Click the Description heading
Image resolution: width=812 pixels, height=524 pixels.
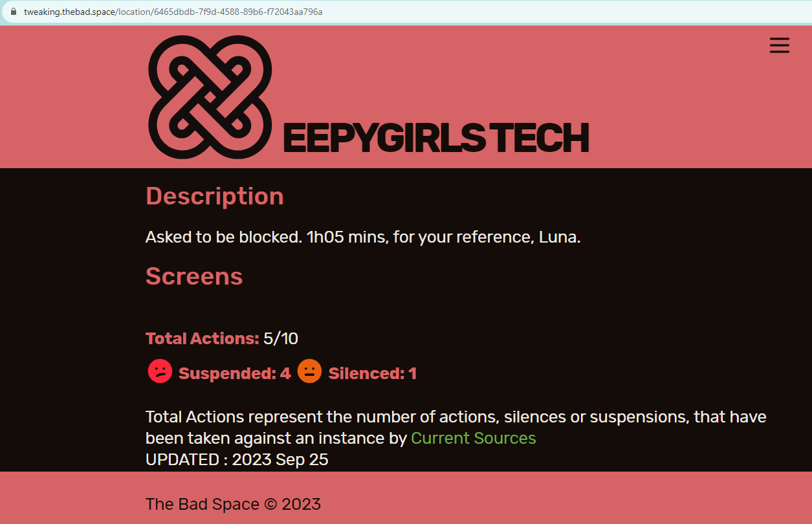(x=215, y=196)
